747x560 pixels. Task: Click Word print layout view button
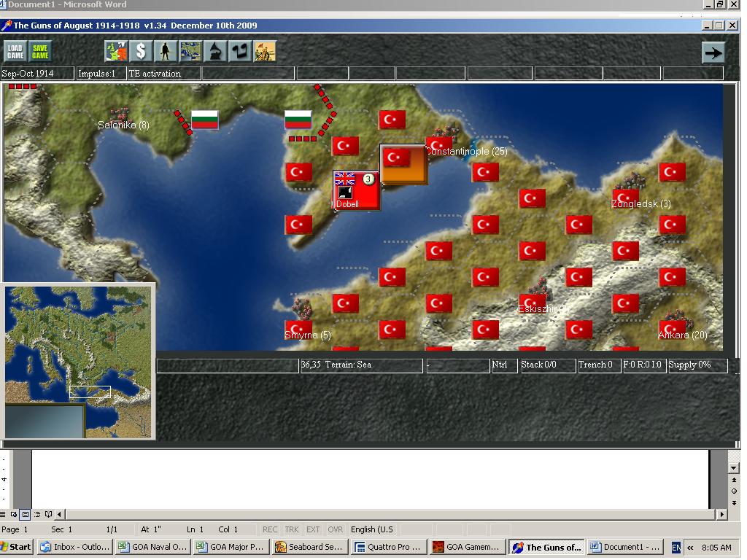coord(26,514)
